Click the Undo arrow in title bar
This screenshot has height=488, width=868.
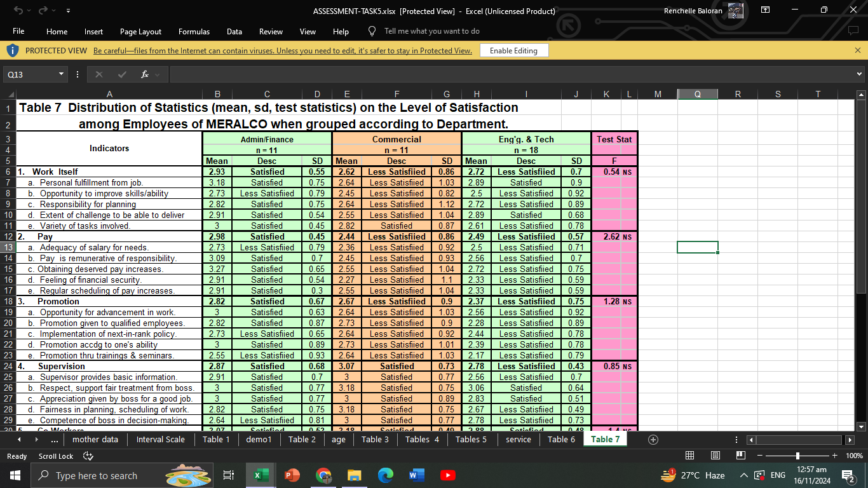click(x=18, y=10)
